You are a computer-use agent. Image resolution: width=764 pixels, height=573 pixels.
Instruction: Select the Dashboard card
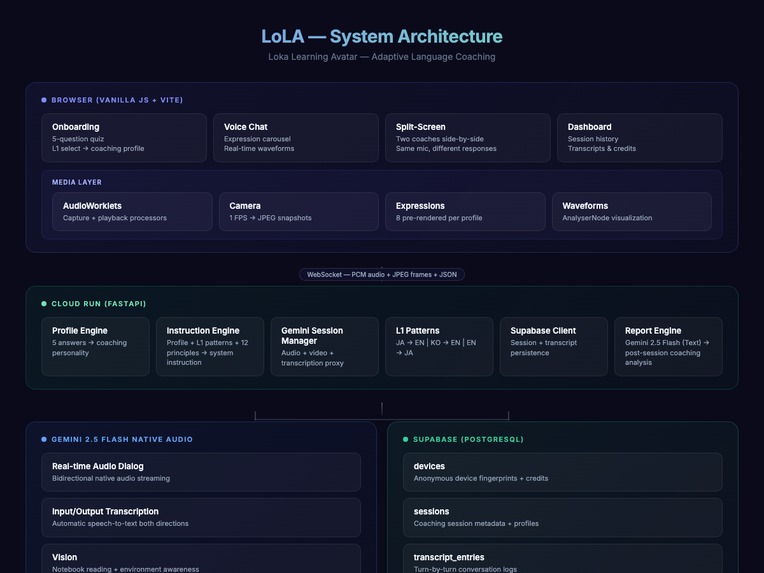[640, 138]
